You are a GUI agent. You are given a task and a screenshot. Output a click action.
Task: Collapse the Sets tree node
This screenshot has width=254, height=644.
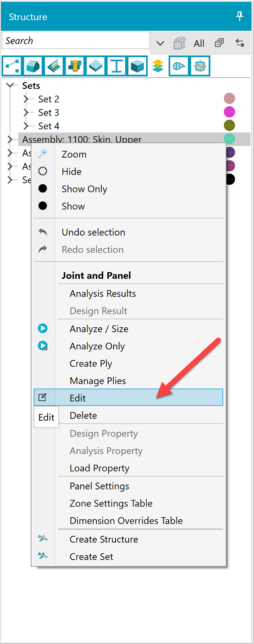[x=11, y=85]
